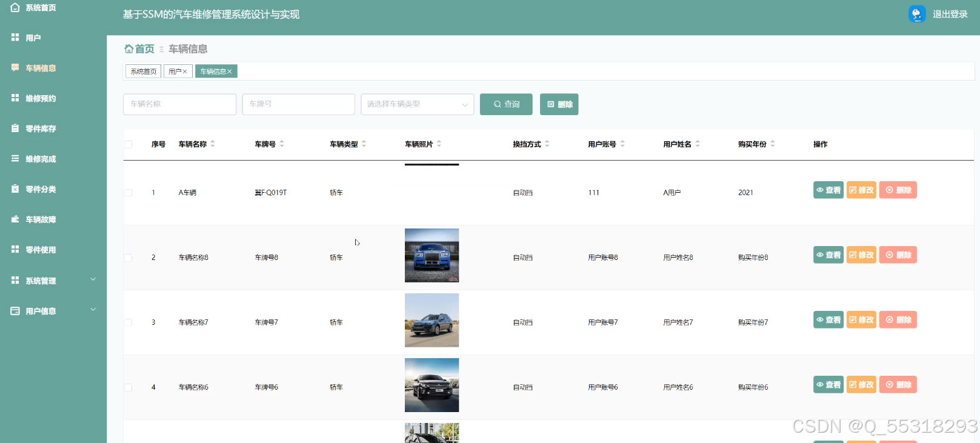This screenshot has width=980, height=443.
Task: Close the 车辆信息 tab with its X
Action: pos(230,72)
